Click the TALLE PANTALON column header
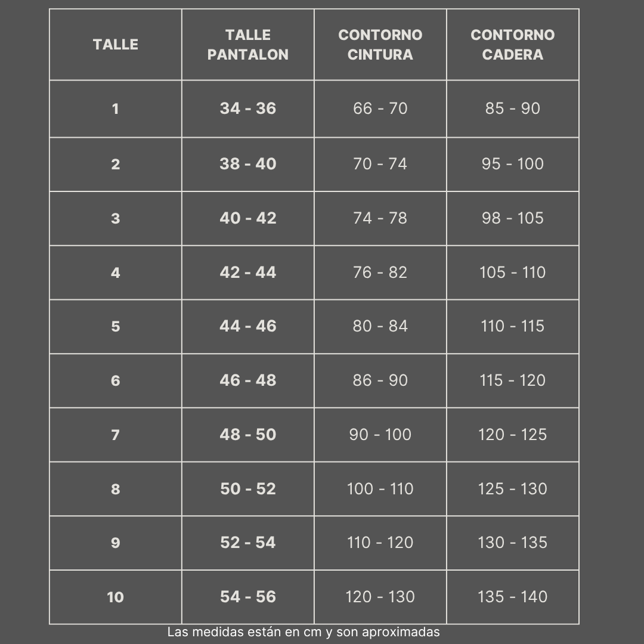This screenshot has height=644, width=644. [248, 45]
